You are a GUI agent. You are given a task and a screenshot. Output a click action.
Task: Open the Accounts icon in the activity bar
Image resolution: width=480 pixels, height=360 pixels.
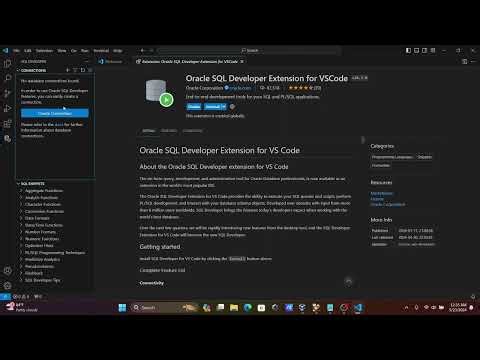(7, 271)
